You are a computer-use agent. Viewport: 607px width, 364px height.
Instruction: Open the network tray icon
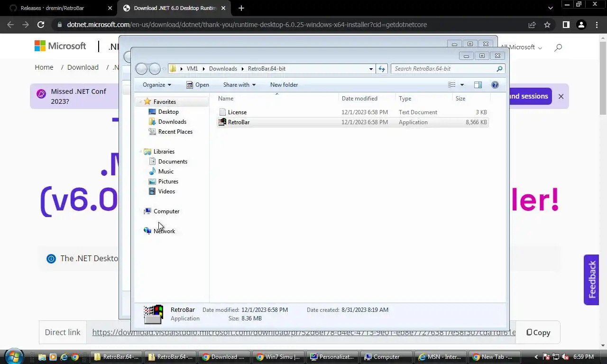point(556,357)
